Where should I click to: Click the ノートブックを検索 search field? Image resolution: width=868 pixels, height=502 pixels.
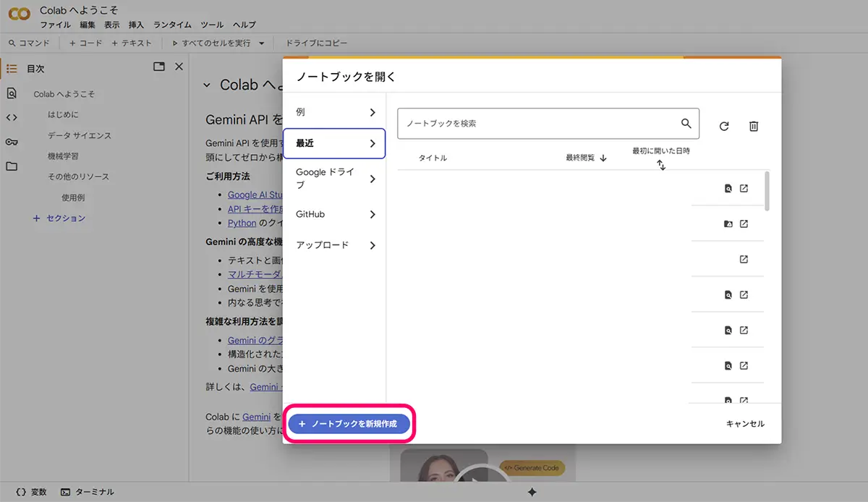tap(548, 124)
